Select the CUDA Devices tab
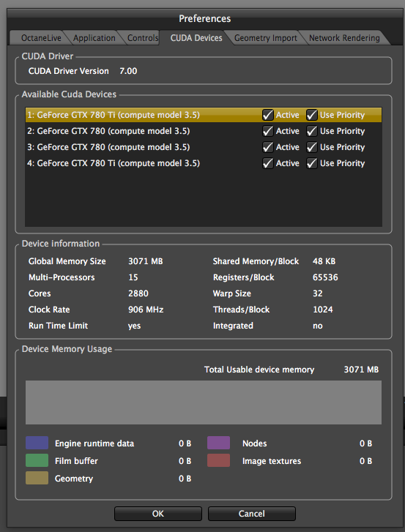Image resolution: width=405 pixels, height=532 pixels. click(x=196, y=37)
